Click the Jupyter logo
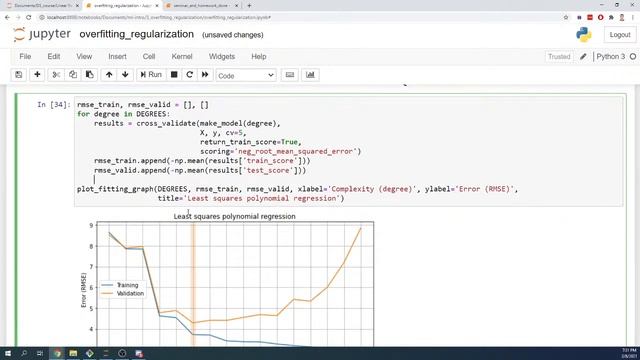Viewport: 640px width, 360px height. tap(42, 34)
